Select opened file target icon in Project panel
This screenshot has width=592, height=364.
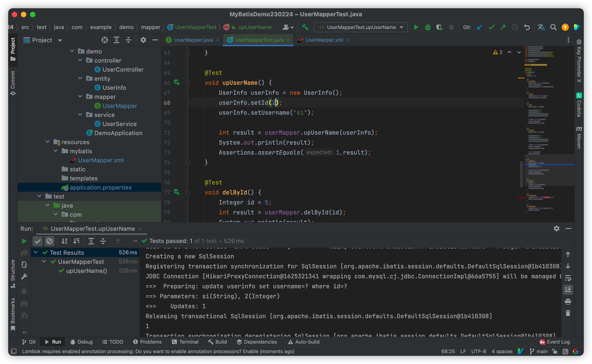click(105, 40)
